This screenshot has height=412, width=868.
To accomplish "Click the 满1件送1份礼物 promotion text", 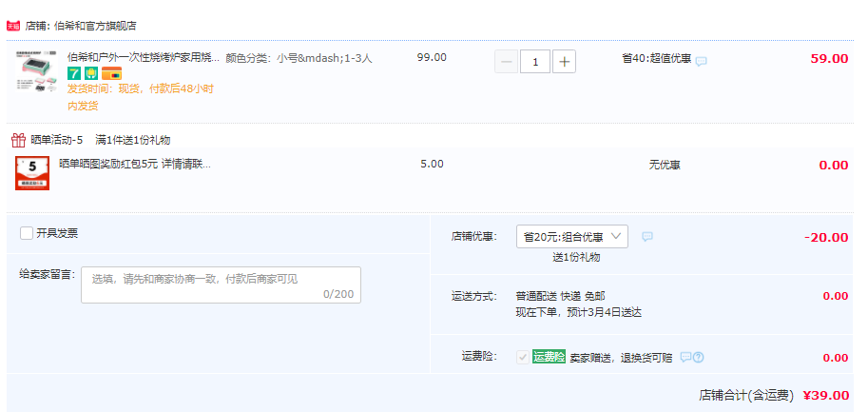I will point(133,140).
